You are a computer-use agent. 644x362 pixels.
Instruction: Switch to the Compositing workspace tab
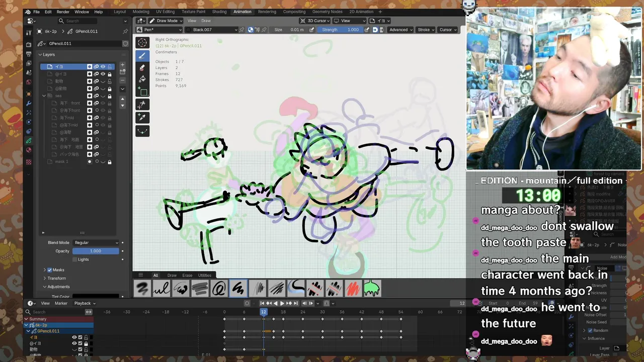click(294, 12)
